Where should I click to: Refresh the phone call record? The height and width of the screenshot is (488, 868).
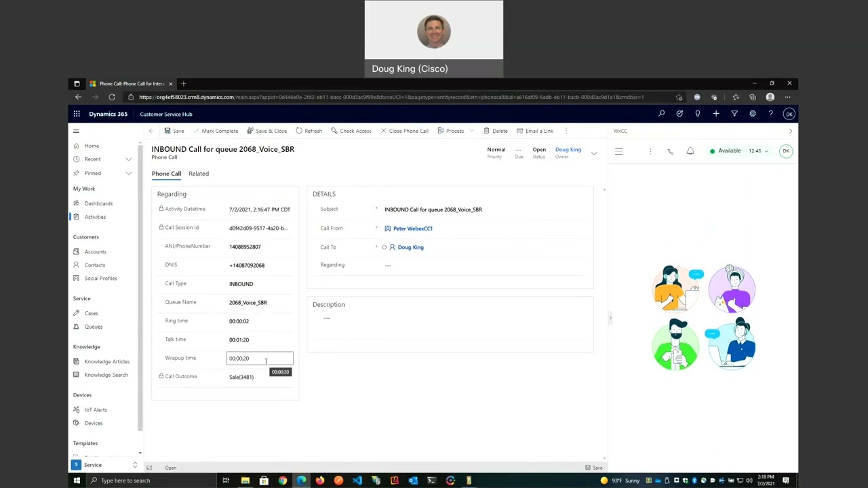click(309, 131)
